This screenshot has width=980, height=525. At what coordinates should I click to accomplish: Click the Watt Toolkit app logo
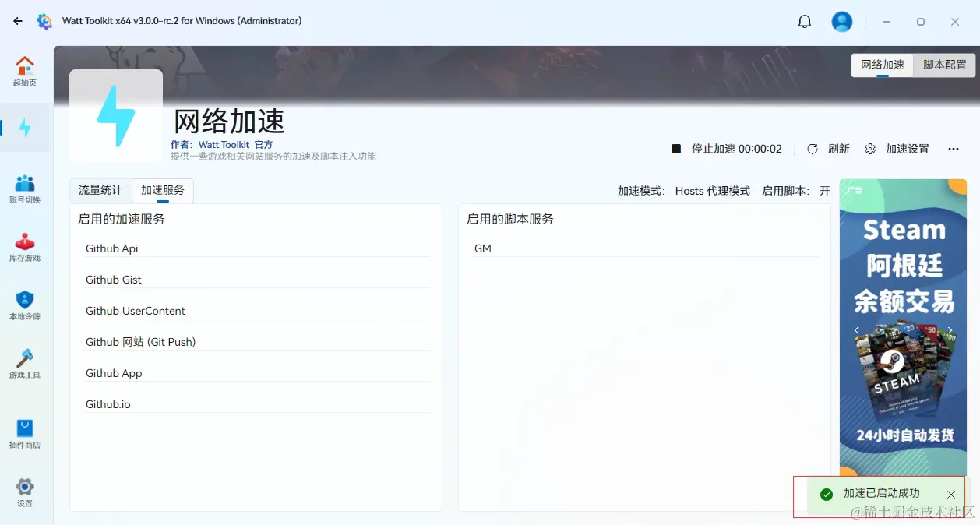[x=44, y=22]
